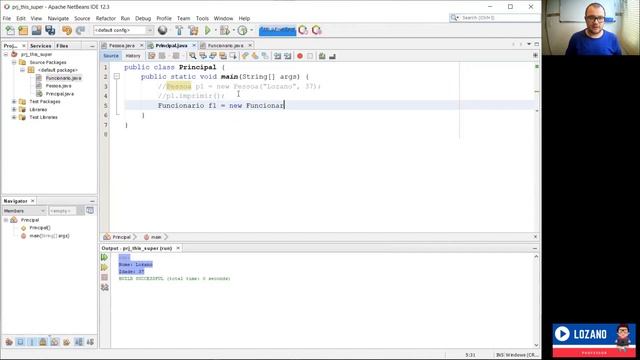Click the New Project toolbar icon
This screenshot has height=360, width=640.
click(23, 30)
